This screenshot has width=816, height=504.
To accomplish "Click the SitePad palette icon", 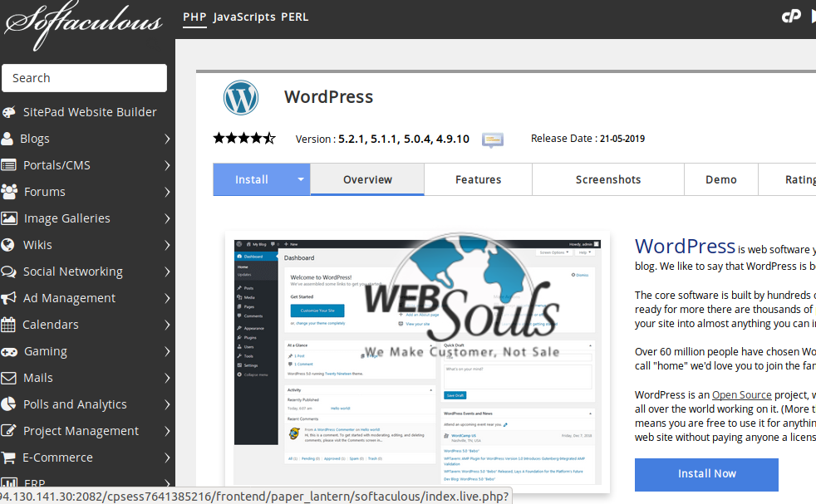I will click(8, 112).
